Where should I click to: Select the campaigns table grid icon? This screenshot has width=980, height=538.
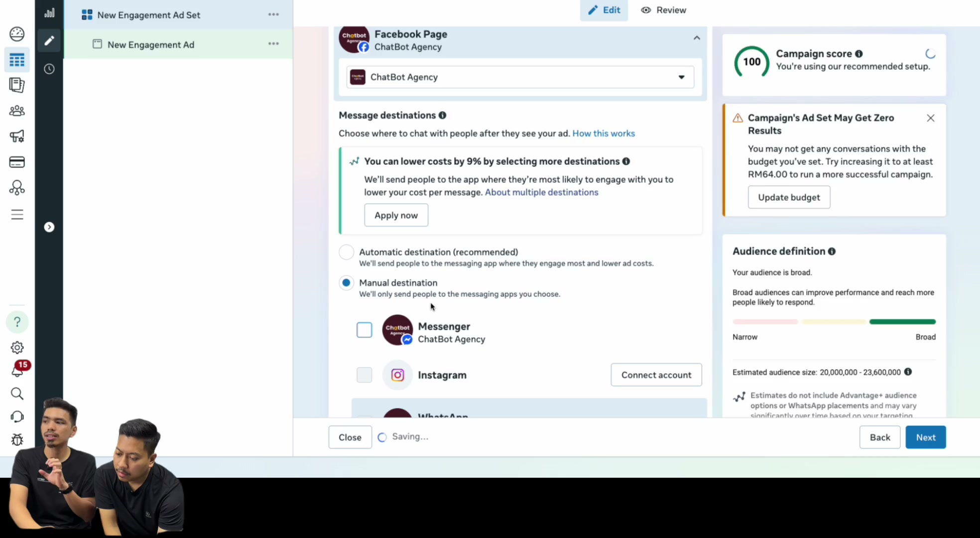tap(17, 60)
